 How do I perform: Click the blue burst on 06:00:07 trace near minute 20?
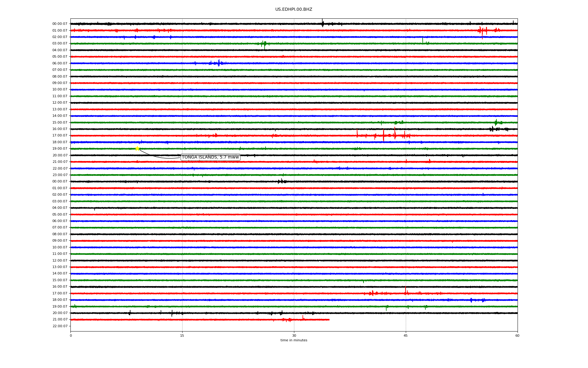click(x=219, y=63)
